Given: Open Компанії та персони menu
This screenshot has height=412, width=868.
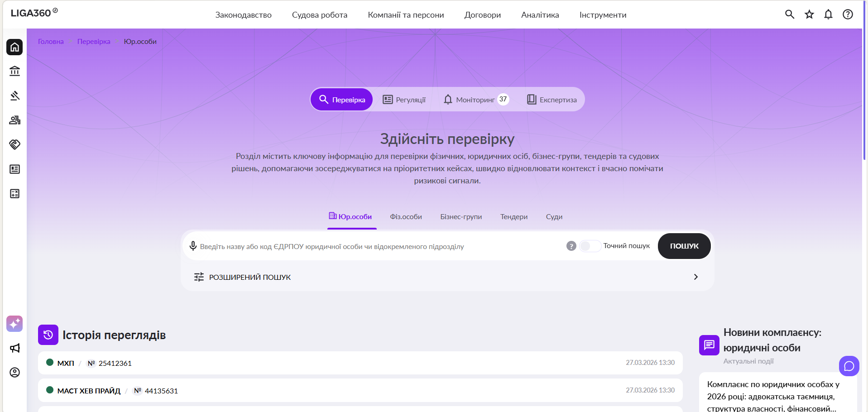Looking at the screenshot, I should 406,15.
